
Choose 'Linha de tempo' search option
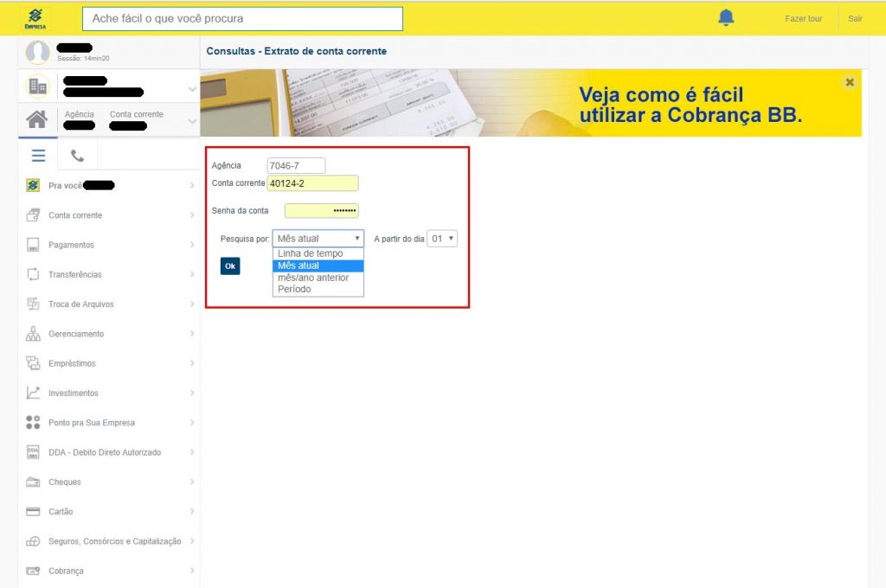pyautogui.click(x=310, y=253)
